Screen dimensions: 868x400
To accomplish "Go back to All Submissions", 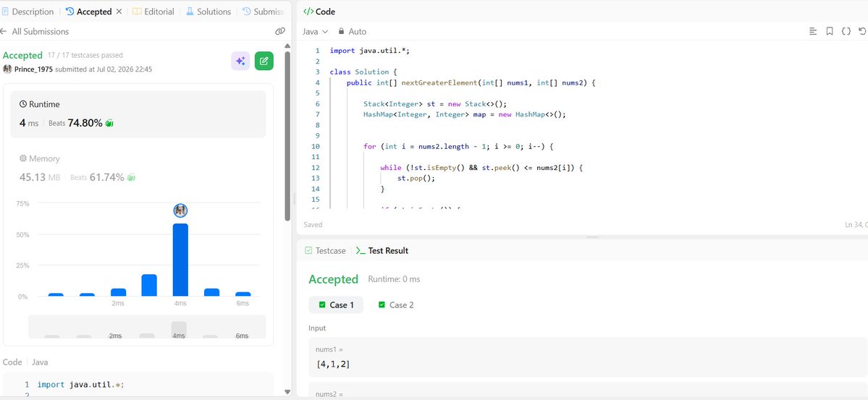I will (x=35, y=32).
